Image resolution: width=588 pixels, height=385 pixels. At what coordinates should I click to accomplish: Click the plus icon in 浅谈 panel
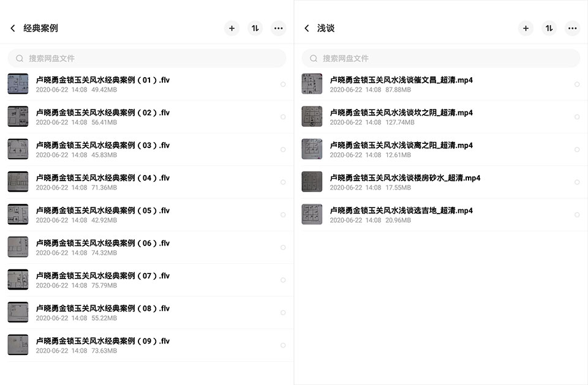526,28
